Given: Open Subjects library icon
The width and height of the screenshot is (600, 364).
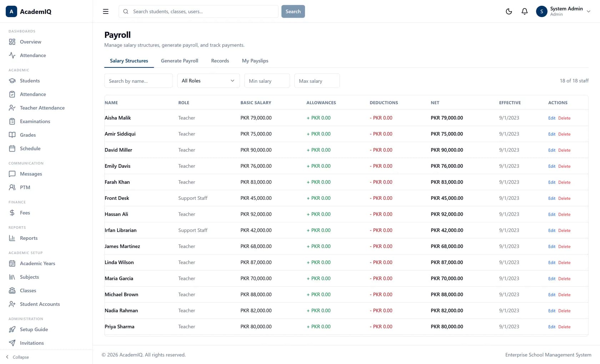Looking at the screenshot, I should tap(12, 277).
